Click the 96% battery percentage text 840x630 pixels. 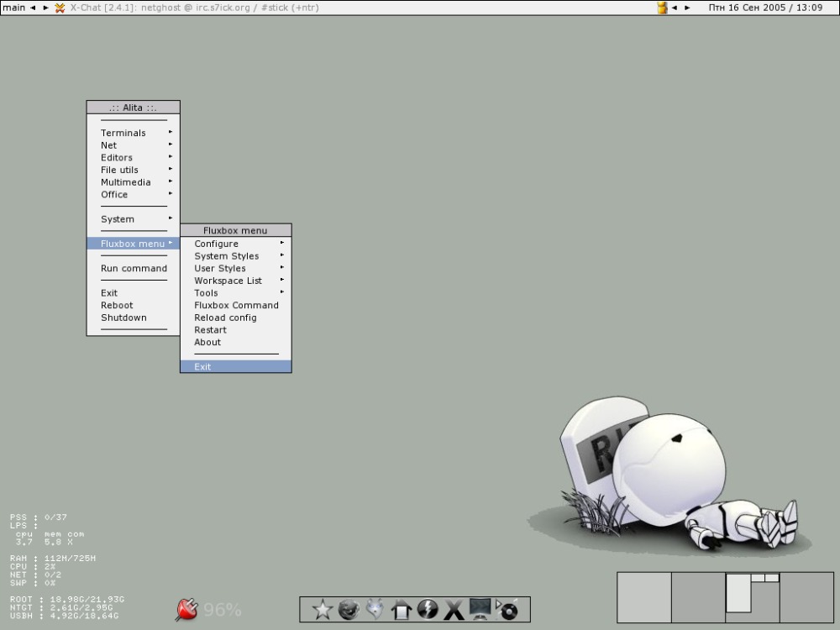point(223,610)
